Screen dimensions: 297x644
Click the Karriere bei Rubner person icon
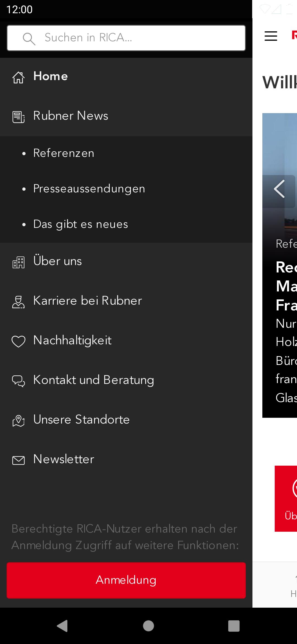click(18, 302)
